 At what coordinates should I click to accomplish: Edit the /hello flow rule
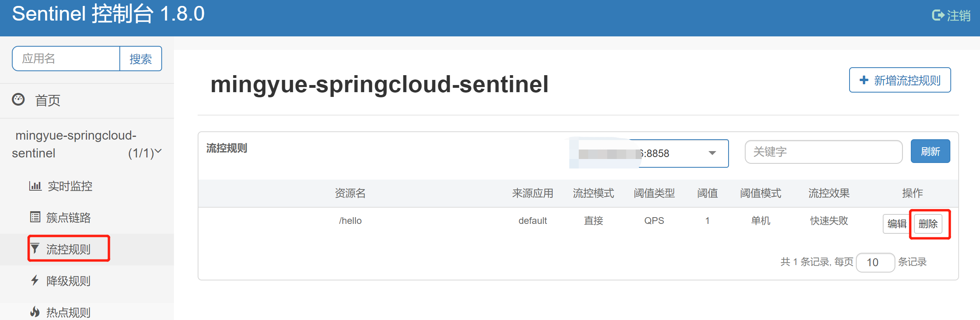[897, 224]
